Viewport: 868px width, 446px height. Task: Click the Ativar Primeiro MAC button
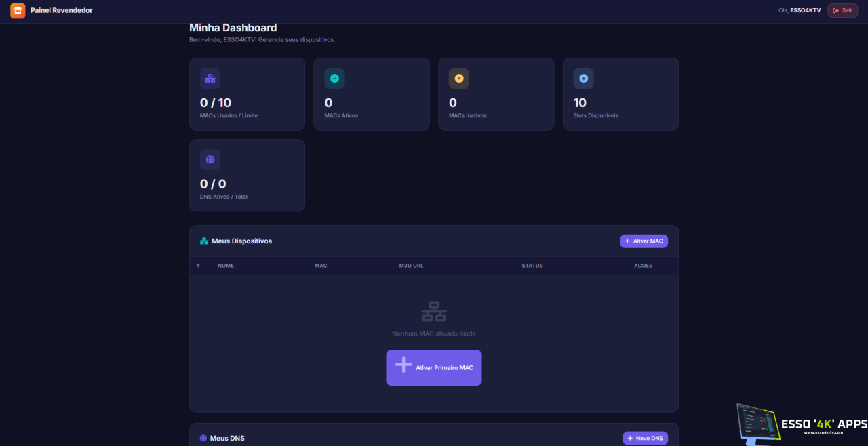click(434, 367)
